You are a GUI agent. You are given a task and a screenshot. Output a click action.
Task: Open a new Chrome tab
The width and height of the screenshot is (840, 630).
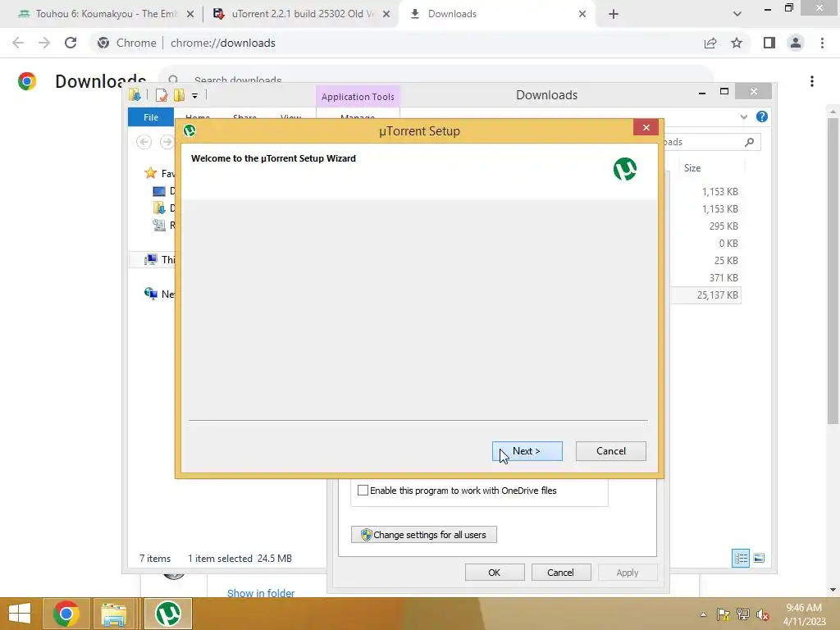click(614, 14)
